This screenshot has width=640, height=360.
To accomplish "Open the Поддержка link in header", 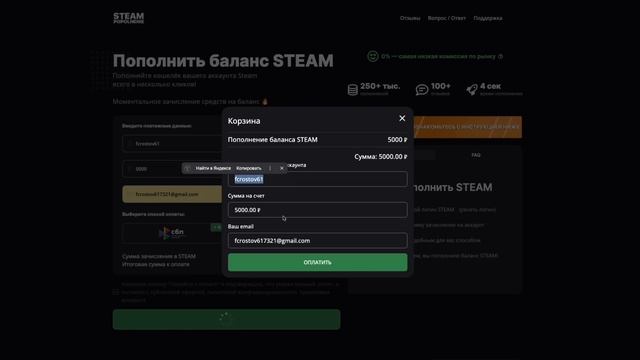I will [488, 18].
